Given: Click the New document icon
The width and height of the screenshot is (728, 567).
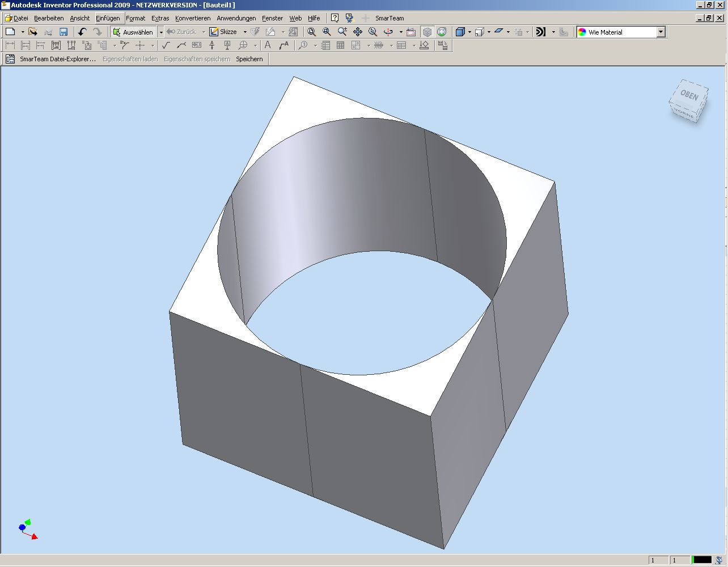Looking at the screenshot, I should point(10,32).
